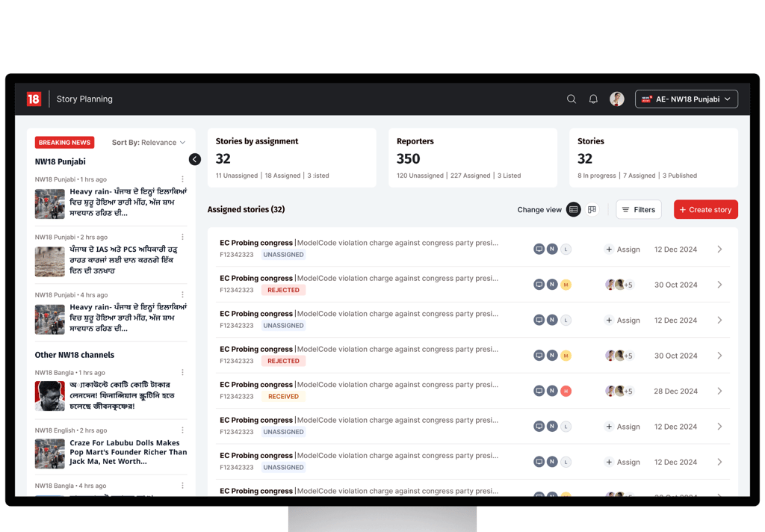Expand the first story row chevron
Viewport: 765px width, 532px height.
coord(719,249)
